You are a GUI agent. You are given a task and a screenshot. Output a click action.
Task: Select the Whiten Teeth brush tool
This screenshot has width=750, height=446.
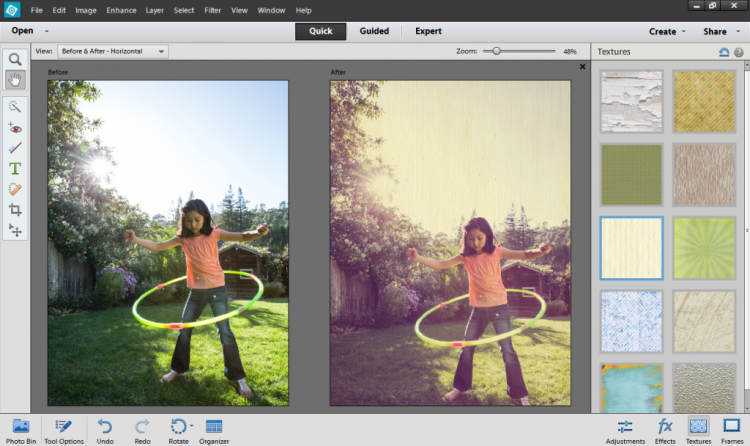click(15, 148)
